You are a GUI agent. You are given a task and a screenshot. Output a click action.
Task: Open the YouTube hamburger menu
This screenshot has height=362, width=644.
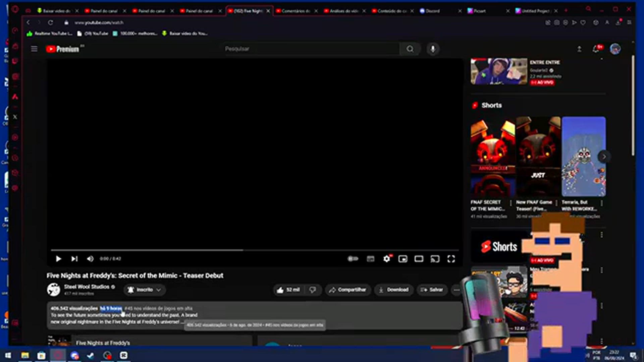click(34, 49)
